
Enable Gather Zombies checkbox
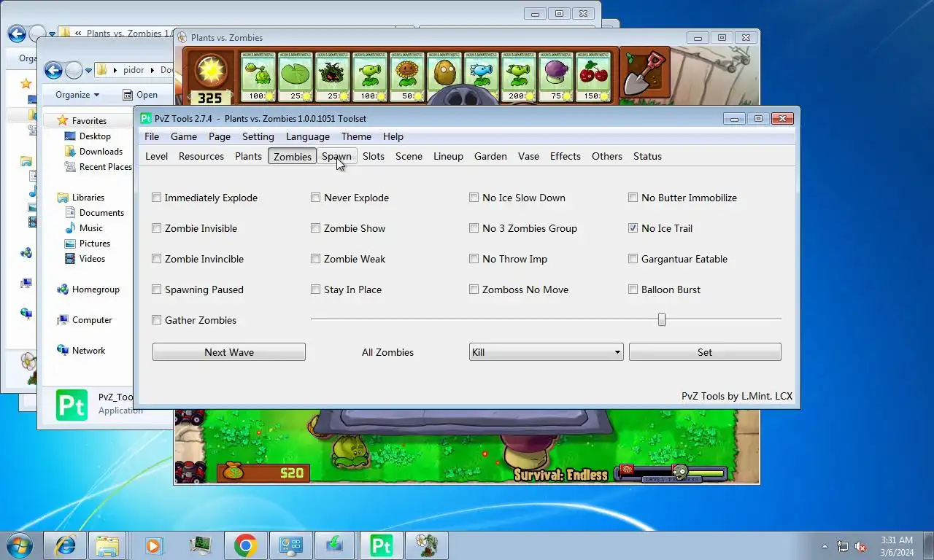tap(156, 320)
